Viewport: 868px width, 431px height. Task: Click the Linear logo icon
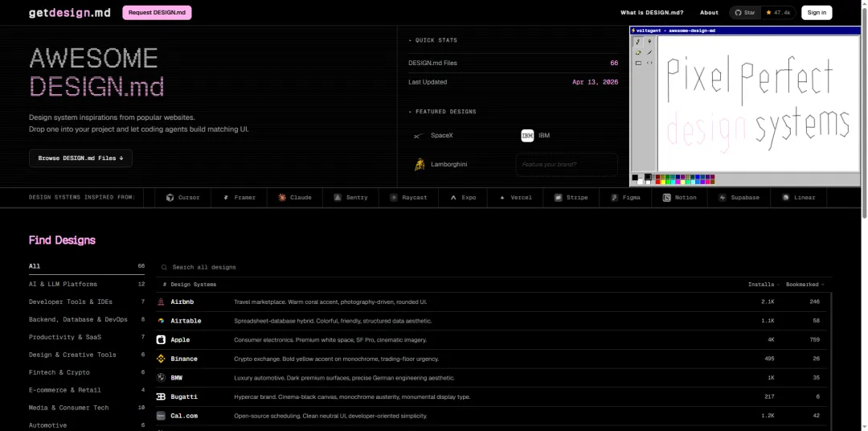tap(785, 197)
